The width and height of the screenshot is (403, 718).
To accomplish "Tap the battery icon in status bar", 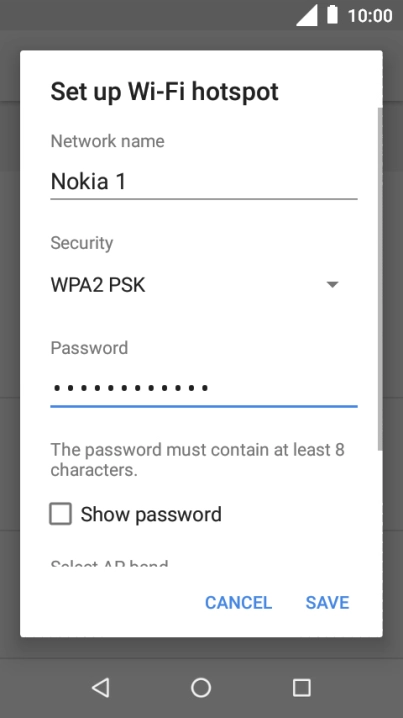I will [332, 15].
